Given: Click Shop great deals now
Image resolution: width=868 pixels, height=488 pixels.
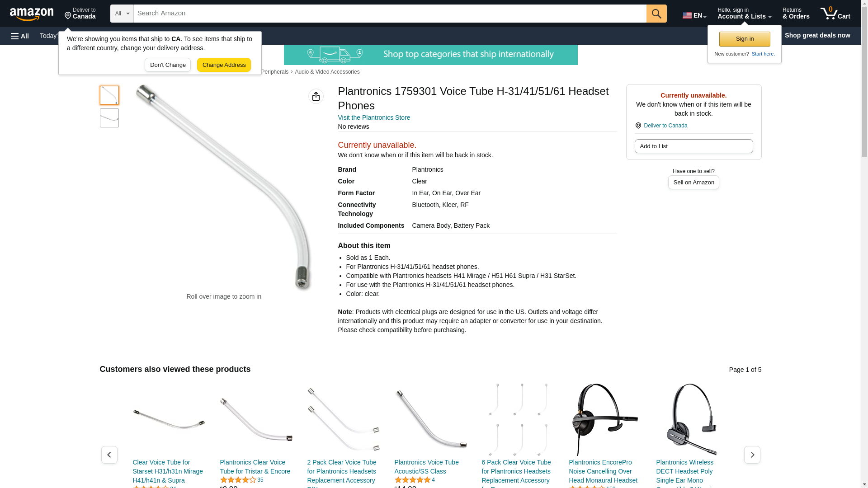Looking at the screenshot, I should point(817,35).
